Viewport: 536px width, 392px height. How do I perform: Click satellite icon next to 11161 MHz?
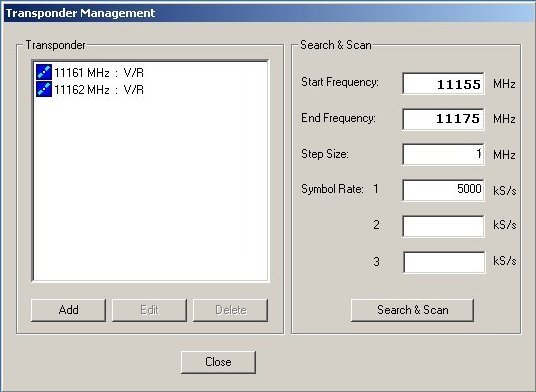tap(44, 72)
